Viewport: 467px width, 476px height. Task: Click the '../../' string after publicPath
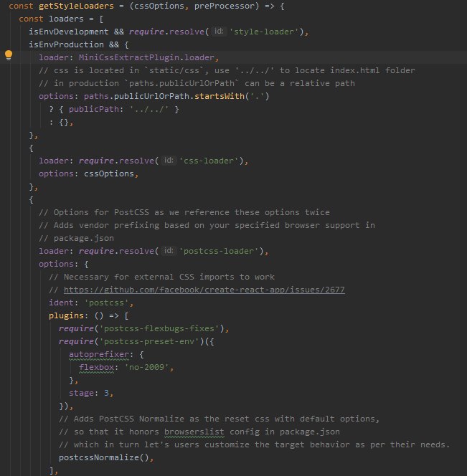149,109
